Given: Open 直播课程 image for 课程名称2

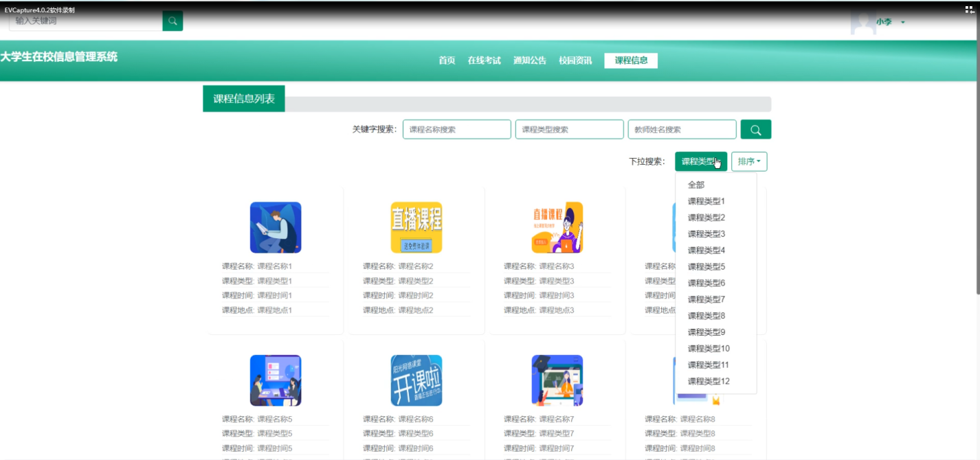Looking at the screenshot, I should point(416,227).
